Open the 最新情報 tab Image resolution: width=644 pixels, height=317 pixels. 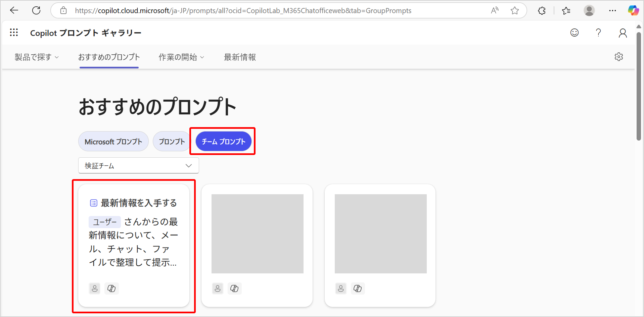coord(240,57)
